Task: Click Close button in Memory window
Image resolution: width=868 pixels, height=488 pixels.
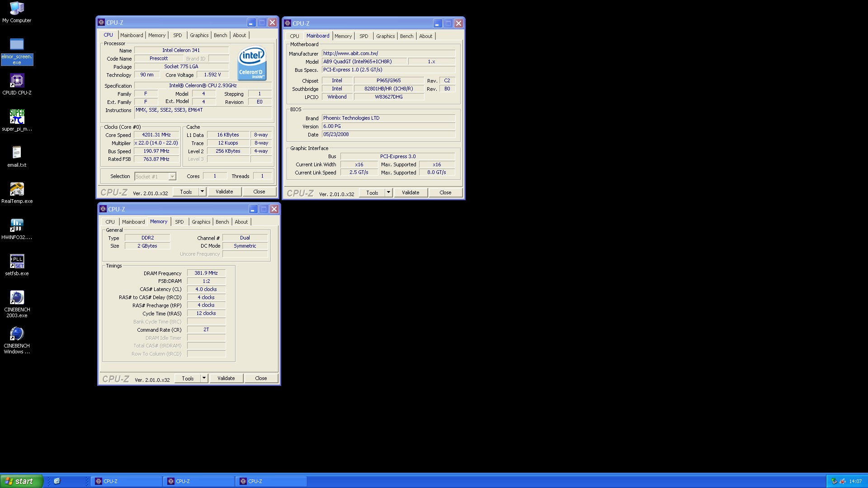Action: pyautogui.click(x=261, y=378)
